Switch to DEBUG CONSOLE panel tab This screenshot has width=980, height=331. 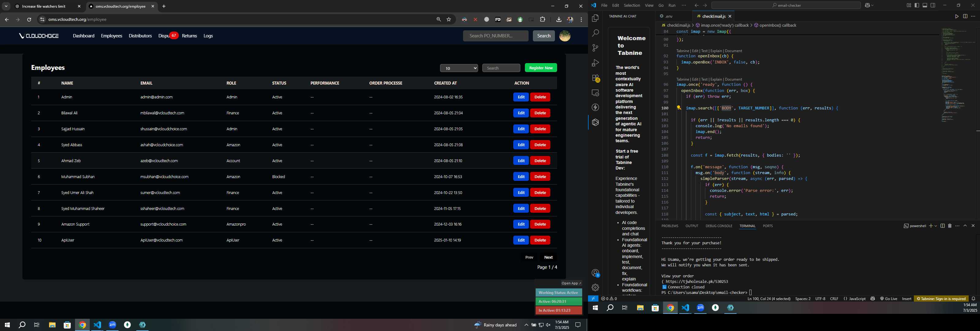pyautogui.click(x=719, y=226)
